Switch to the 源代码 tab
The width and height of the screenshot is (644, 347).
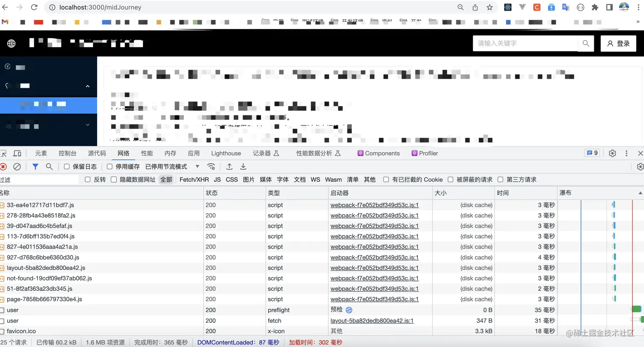(x=97, y=153)
